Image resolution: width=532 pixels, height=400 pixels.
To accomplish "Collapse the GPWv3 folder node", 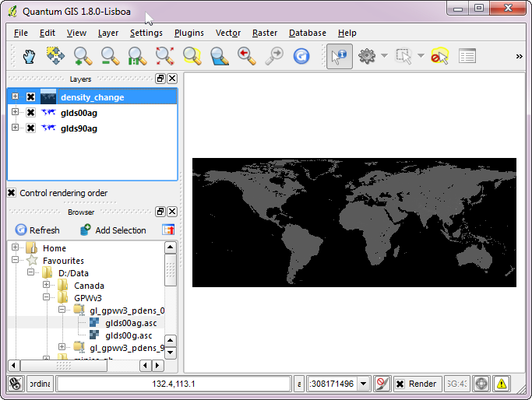I will click(x=47, y=297).
